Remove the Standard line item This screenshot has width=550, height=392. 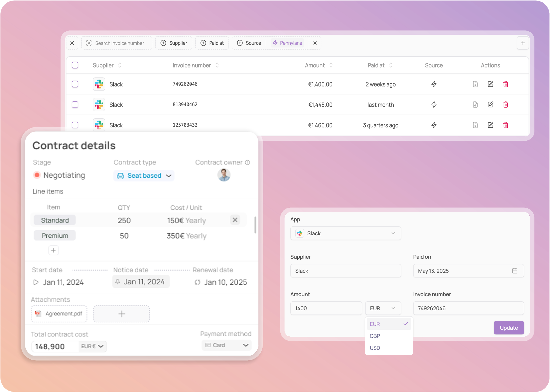tap(235, 220)
